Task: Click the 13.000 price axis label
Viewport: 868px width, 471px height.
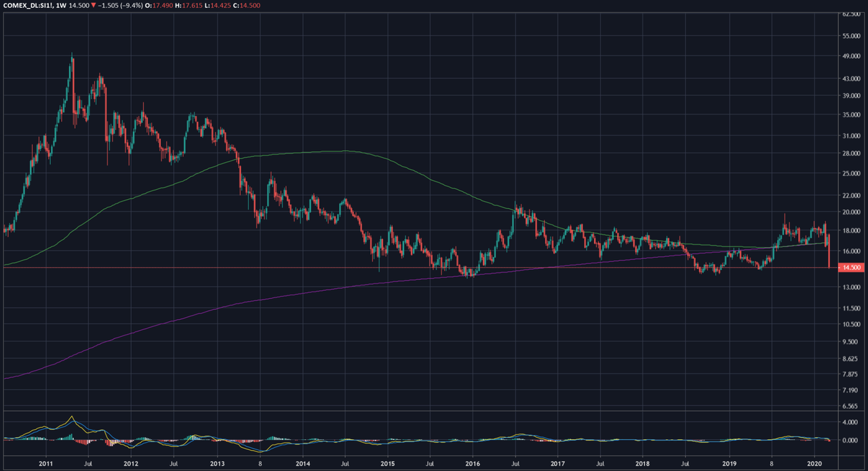Action: 850,287
